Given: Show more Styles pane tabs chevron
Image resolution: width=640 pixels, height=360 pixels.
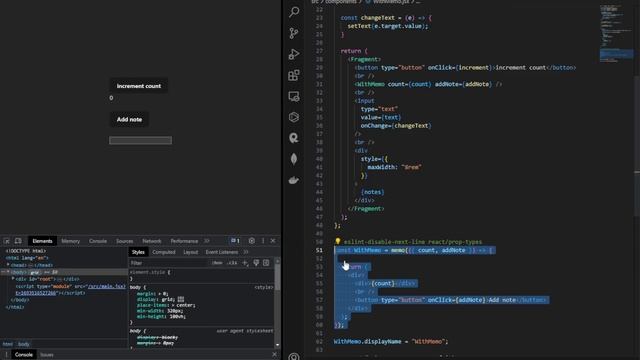Looking at the screenshot, I should [x=245, y=252].
